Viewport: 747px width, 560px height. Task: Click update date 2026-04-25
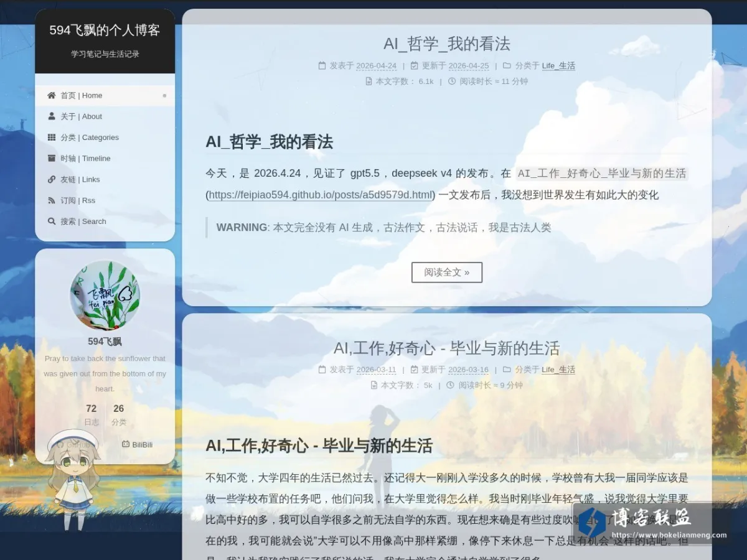click(x=469, y=65)
